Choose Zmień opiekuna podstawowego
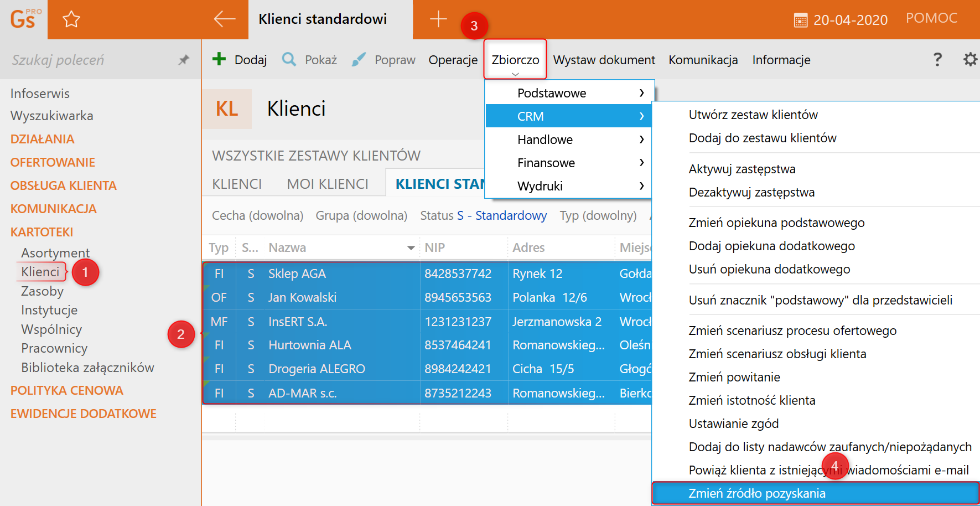 776,223
